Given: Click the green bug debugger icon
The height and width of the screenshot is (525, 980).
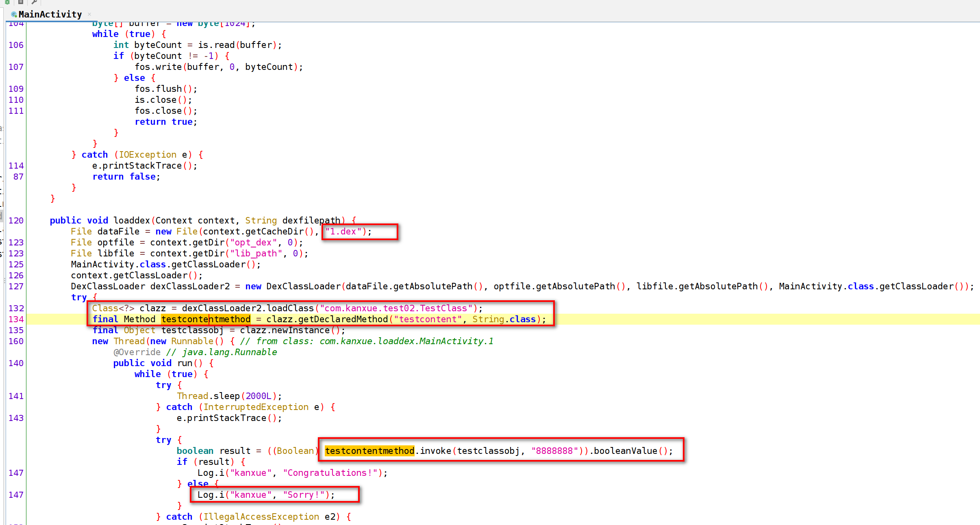Looking at the screenshot, I should (x=7, y=2).
